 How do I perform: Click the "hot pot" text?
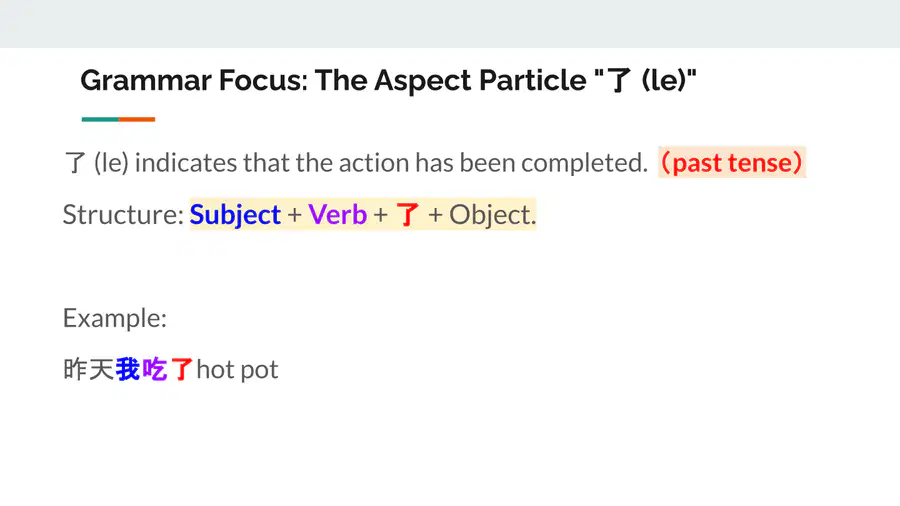coord(237,370)
